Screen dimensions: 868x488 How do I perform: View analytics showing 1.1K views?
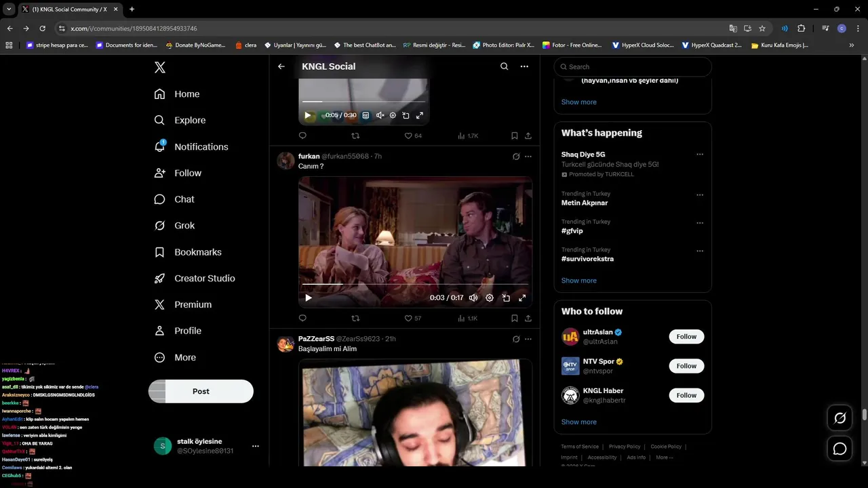coord(468,318)
